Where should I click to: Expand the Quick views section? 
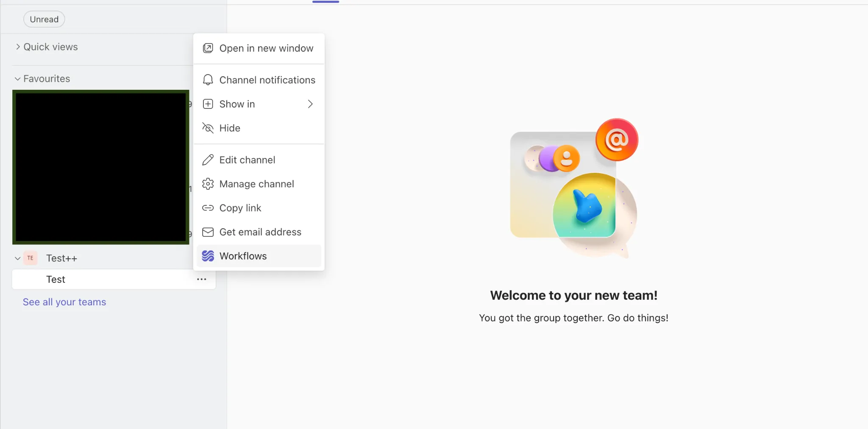point(18,47)
